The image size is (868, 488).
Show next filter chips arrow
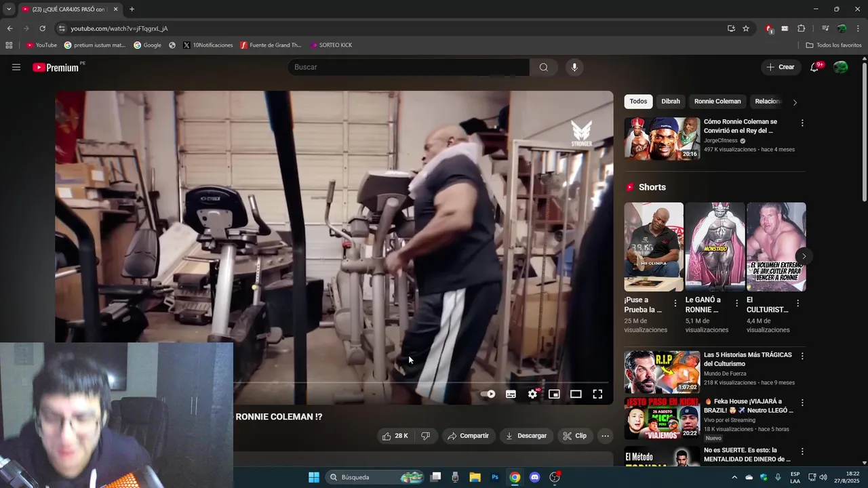795,102
